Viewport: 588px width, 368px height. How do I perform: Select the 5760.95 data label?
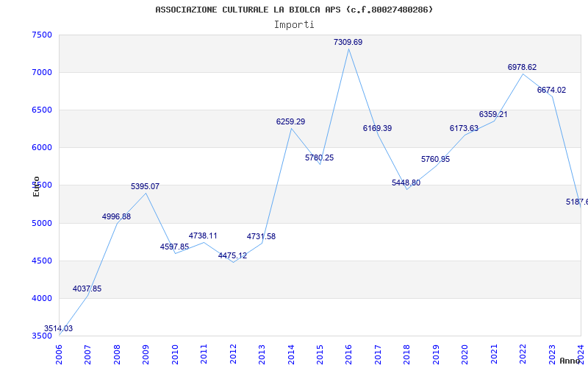(x=435, y=159)
